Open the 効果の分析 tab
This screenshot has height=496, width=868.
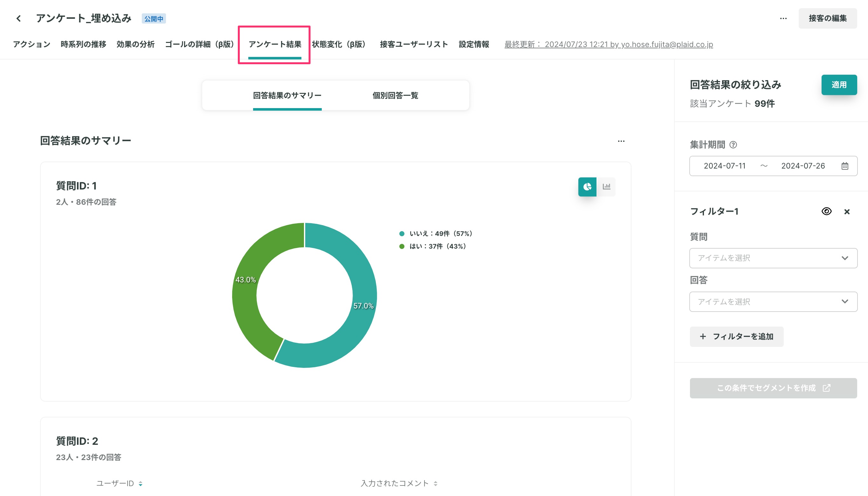135,44
